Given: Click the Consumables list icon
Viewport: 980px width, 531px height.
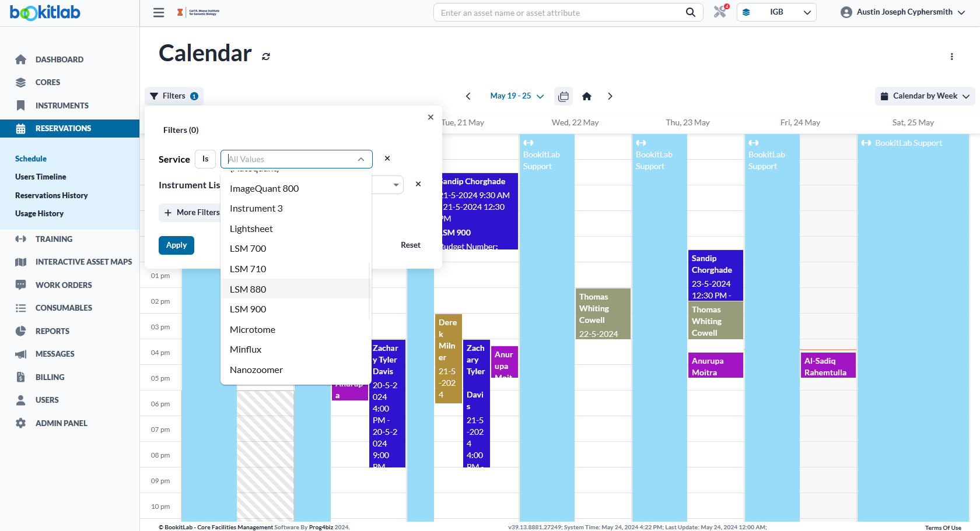Looking at the screenshot, I should 21,308.
